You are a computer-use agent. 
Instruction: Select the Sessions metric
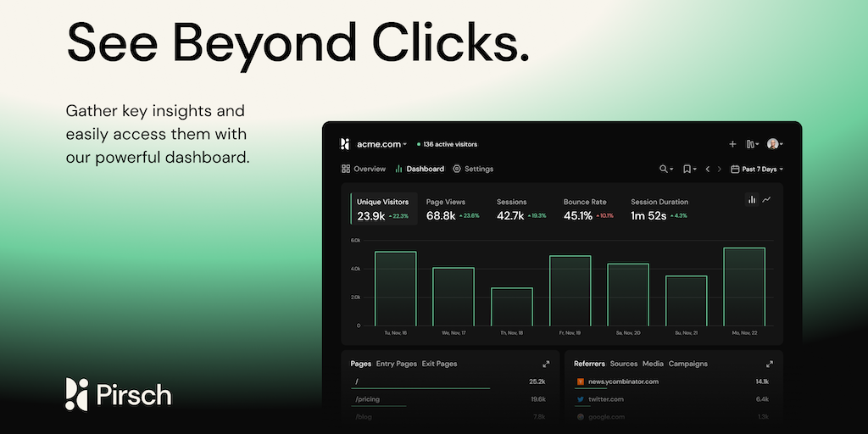(521, 209)
